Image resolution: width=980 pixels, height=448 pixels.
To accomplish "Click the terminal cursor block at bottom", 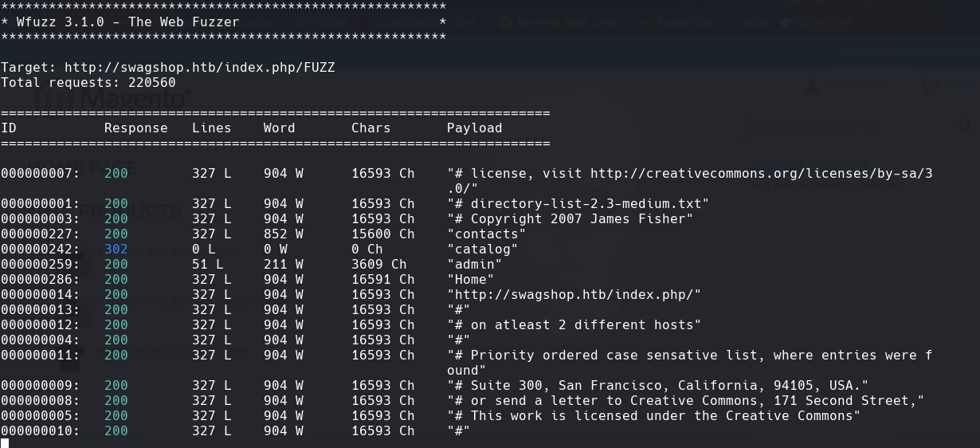I will (5, 443).
